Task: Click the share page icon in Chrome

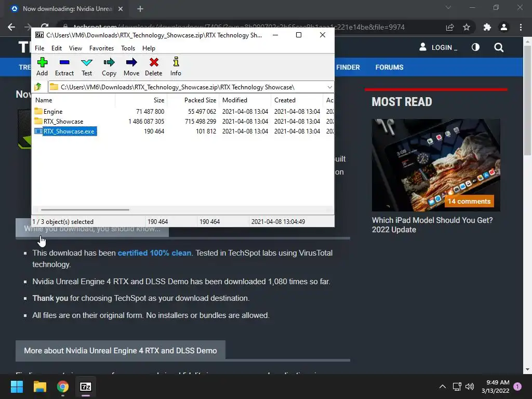Action: click(450, 27)
